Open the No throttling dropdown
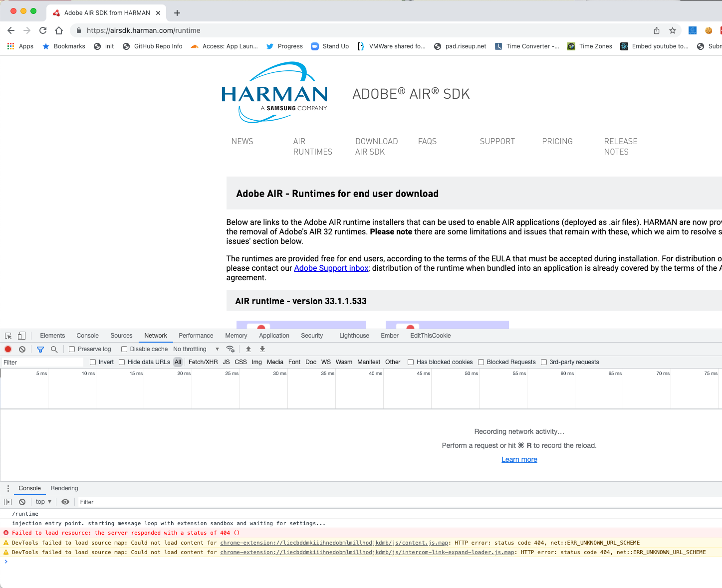The image size is (722, 588). [195, 349]
